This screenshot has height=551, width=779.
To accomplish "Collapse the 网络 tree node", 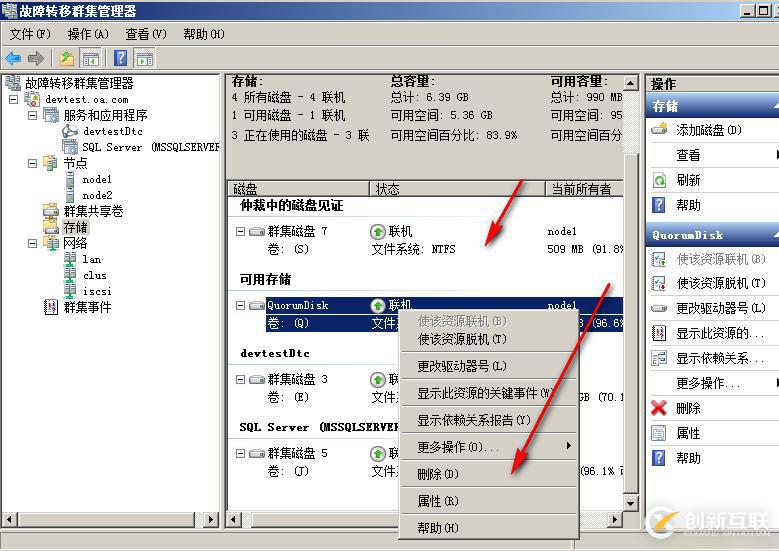I will (32, 243).
